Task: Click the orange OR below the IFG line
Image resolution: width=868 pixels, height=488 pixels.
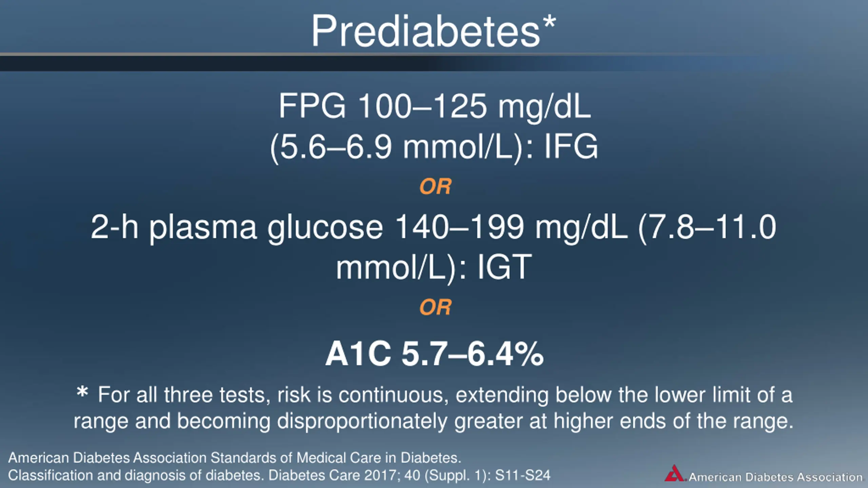Action: coord(435,186)
